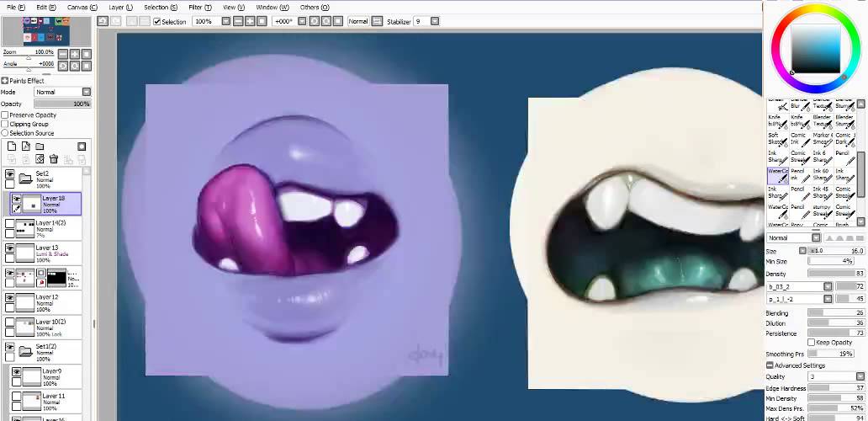The image size is (868, 421).
Task: Click the navigator thumbnail preview
Action: (x=46, y=32)
